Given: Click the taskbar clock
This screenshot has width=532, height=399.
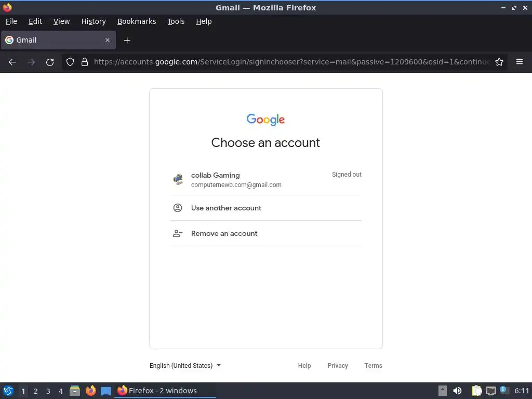Looking at the screenshot, I should (x=522, y=391).
